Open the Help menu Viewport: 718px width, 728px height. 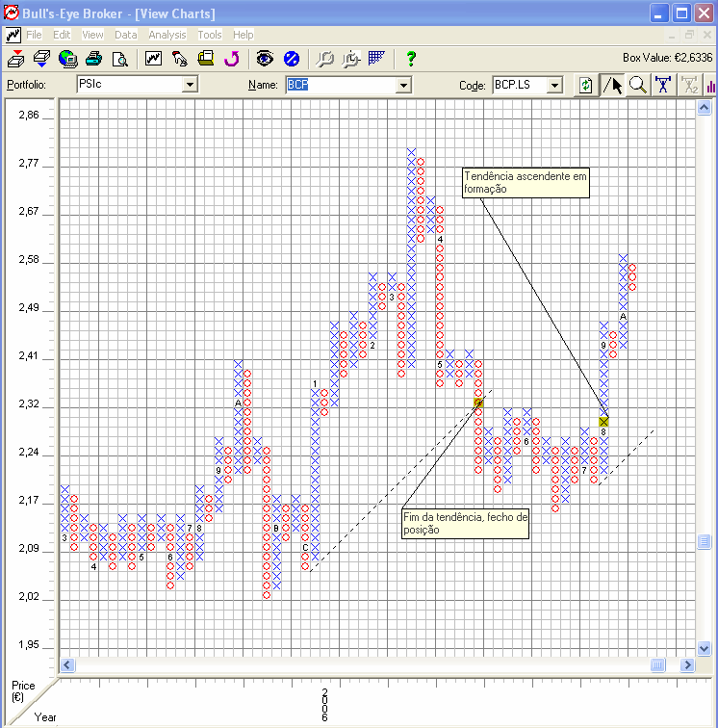244,35
